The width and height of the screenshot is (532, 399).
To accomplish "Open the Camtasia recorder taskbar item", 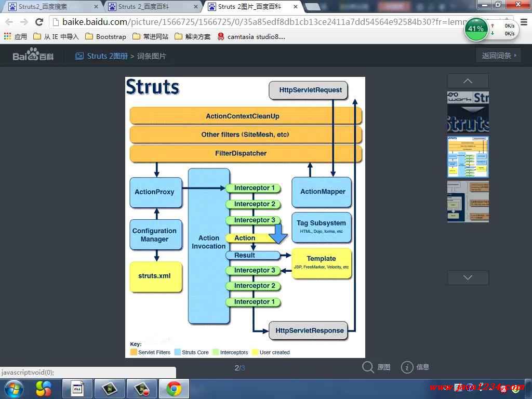I will click(x=141, y=389).
